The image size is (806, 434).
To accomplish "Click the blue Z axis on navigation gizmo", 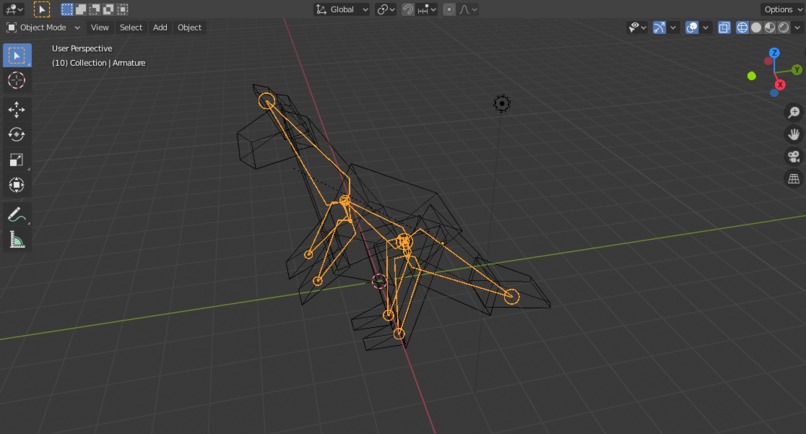I will 774,53.
